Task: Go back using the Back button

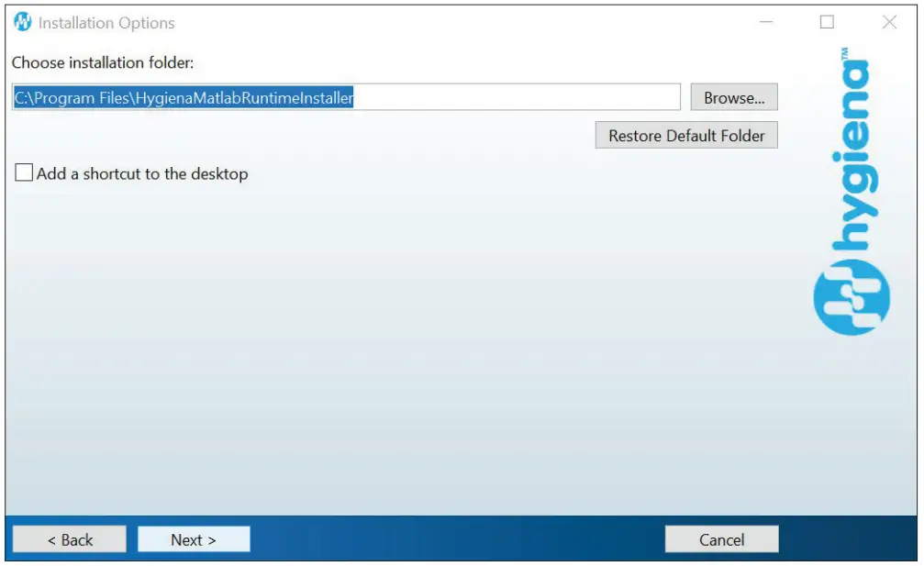Action: [69, 538]
